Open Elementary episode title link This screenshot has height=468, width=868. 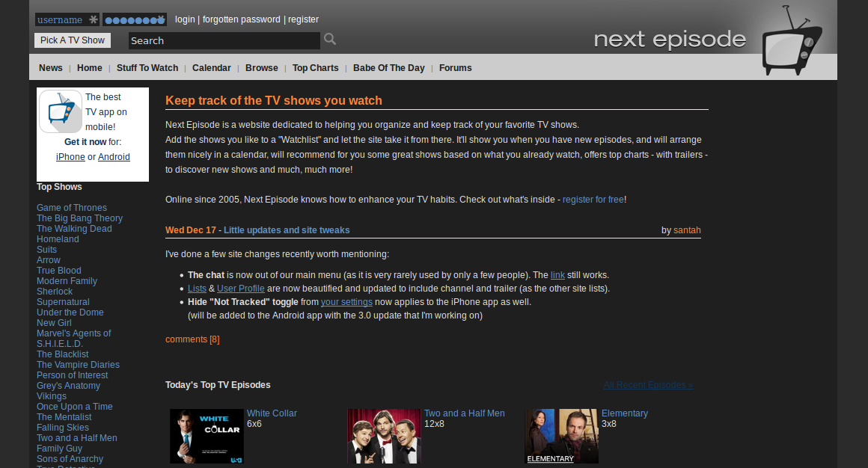click(x=624, y=413)
